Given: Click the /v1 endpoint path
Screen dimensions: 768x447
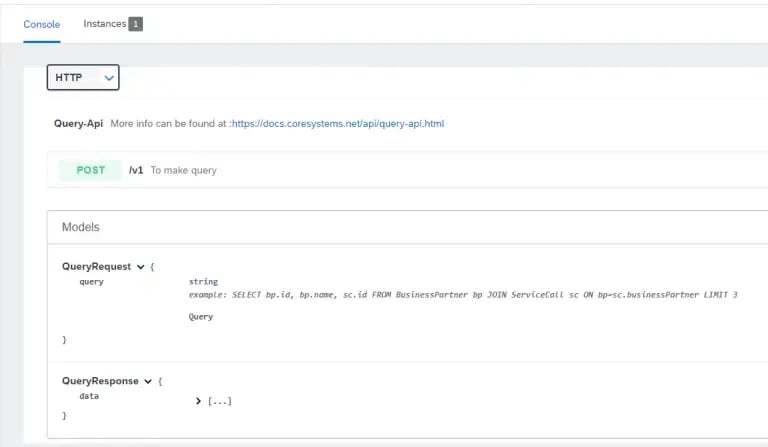Looking at the screenshot, I should 136,170.
